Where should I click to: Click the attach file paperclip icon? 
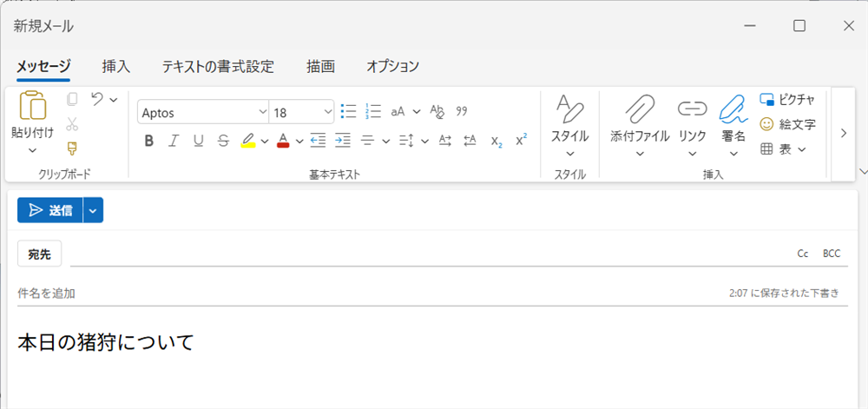pyautogui.click(x=640, y=109)
